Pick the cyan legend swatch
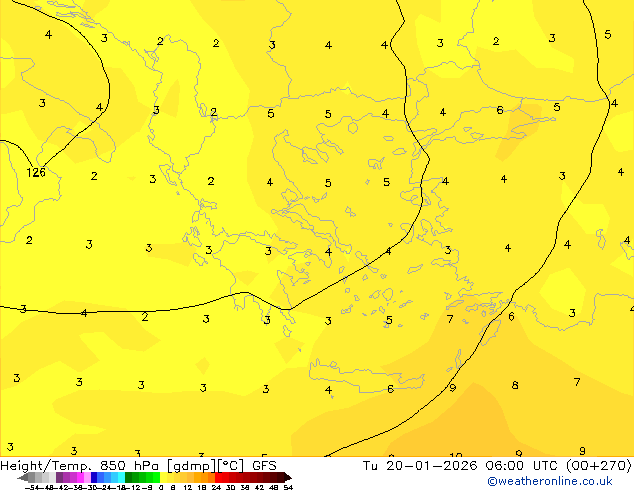 click(121, 477)
